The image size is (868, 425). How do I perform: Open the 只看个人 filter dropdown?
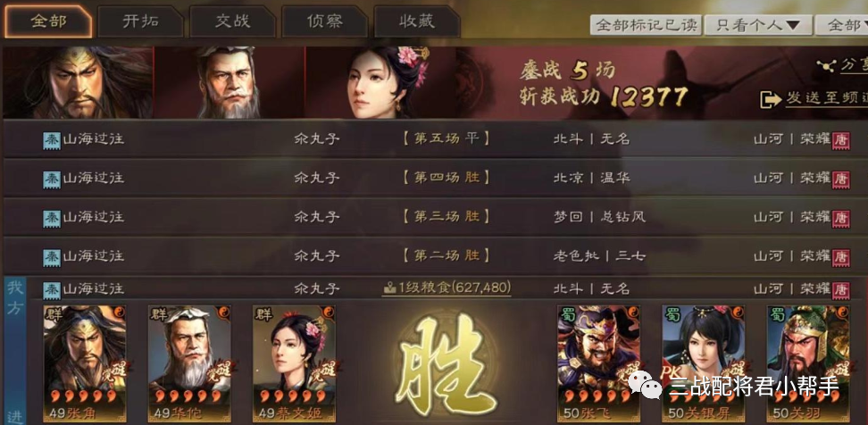(758, 25)
